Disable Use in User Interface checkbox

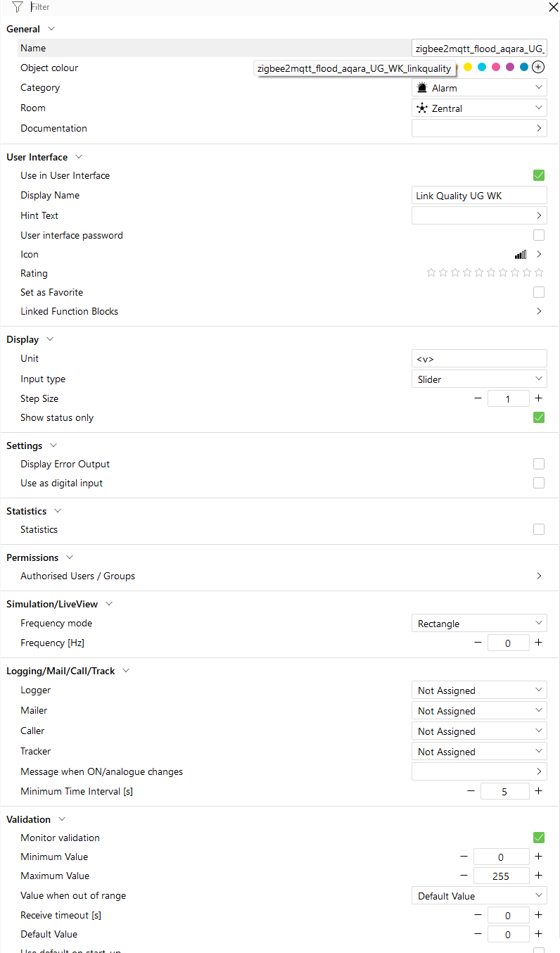pyautogui.click(x=539, y=175)
